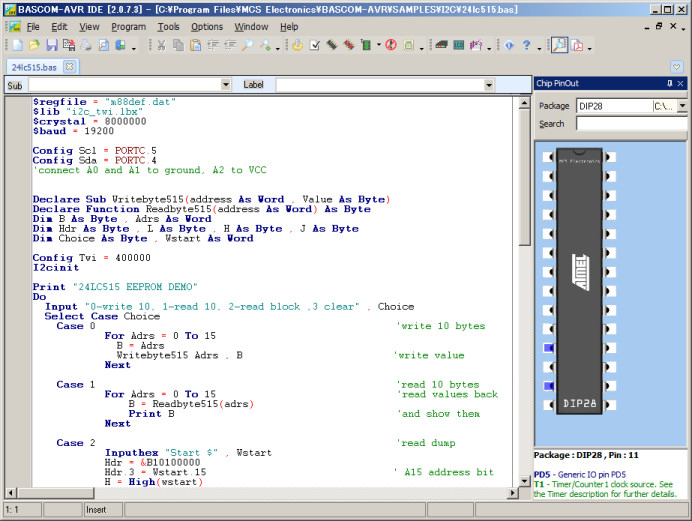This screenshot has width=692, height=521.
Task: Save the file with the floppy disk icon
Action: coord(52,45)
